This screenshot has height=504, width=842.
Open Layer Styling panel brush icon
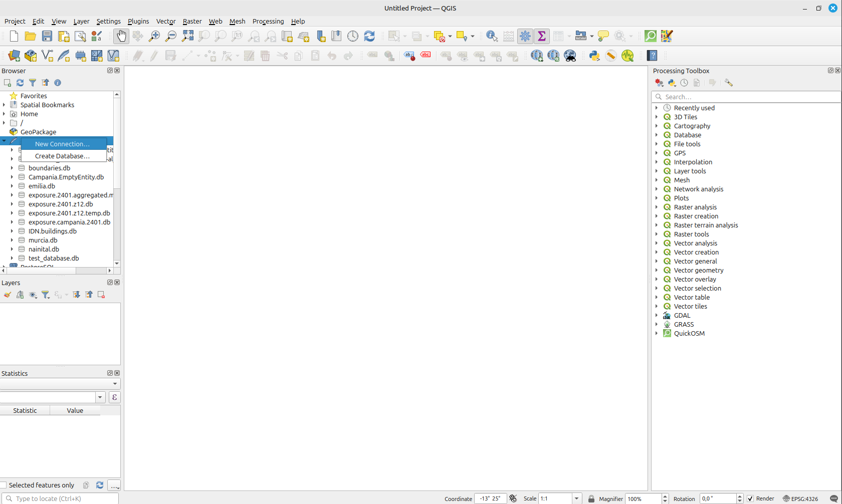[x=8, y=295]
